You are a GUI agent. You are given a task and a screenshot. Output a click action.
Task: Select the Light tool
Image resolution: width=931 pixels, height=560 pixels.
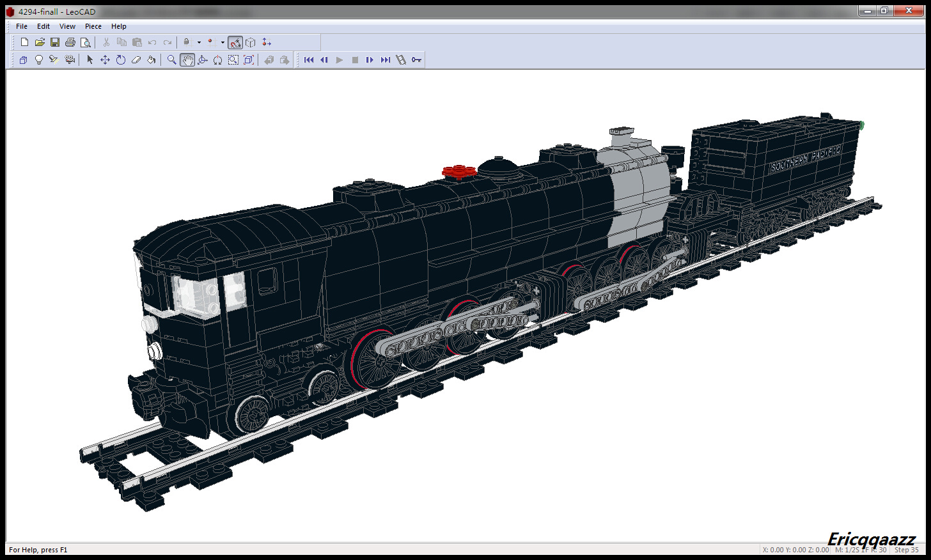click(38, 59)
